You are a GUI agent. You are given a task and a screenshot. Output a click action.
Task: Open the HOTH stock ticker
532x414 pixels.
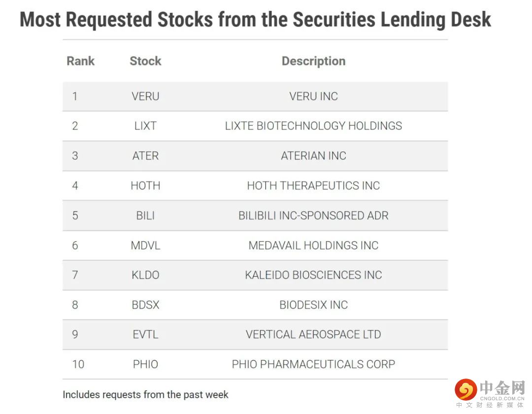pos(145,186)
